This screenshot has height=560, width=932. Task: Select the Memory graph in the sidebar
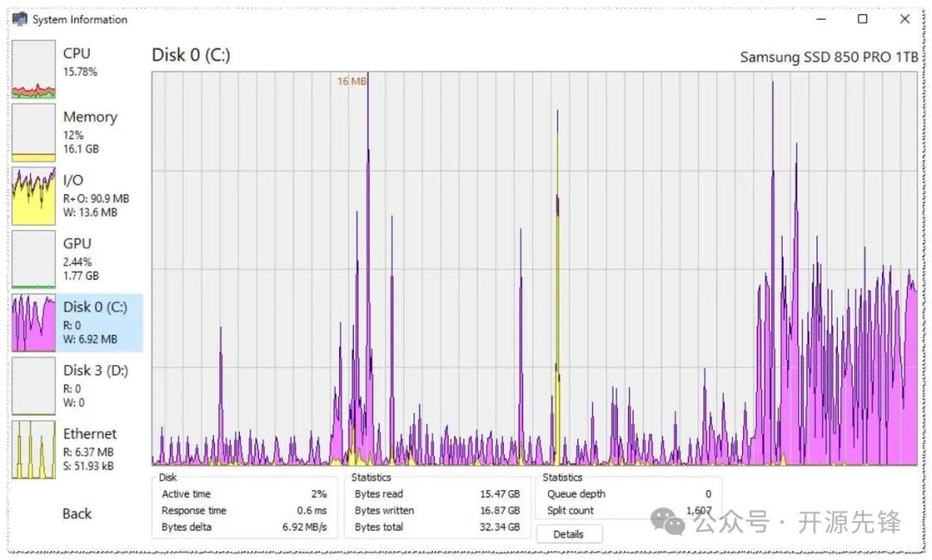pyautogui.click(x=76, y=132)
